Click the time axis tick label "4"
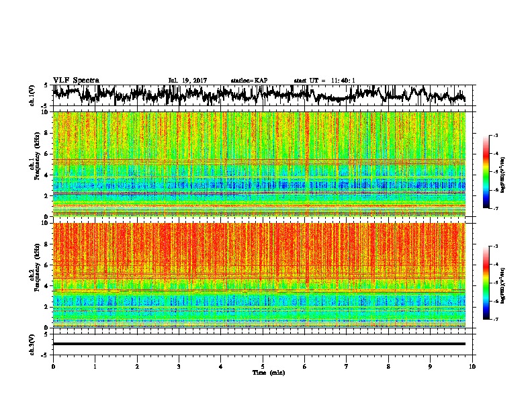Screen dimensions: 532x411 [221, 367]
